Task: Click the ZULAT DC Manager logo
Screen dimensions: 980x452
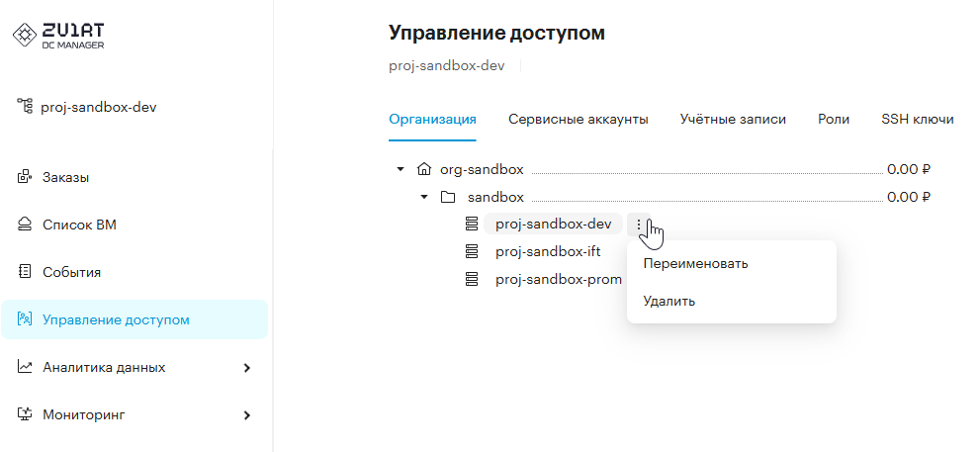Action: coord(58,36)
